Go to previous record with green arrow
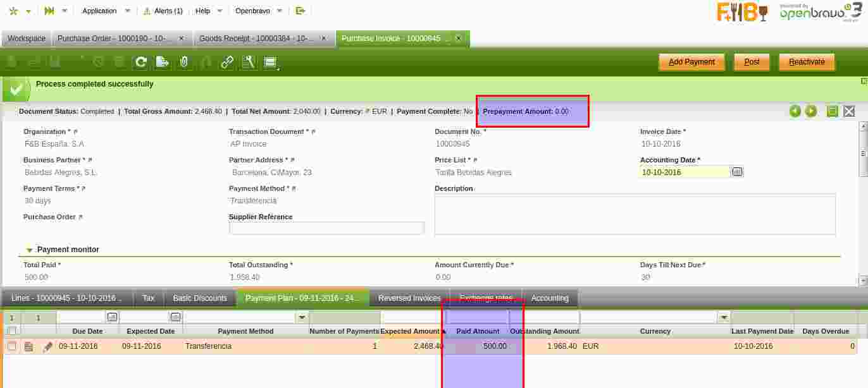Viewport: 868px width, 388px height. pos(795,111)
